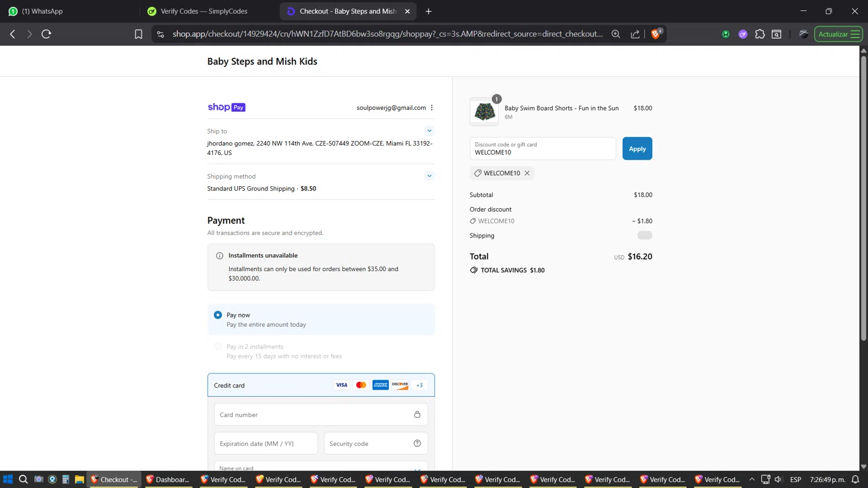
Task: Share this page icon
Action: click(x=635, y=34)
